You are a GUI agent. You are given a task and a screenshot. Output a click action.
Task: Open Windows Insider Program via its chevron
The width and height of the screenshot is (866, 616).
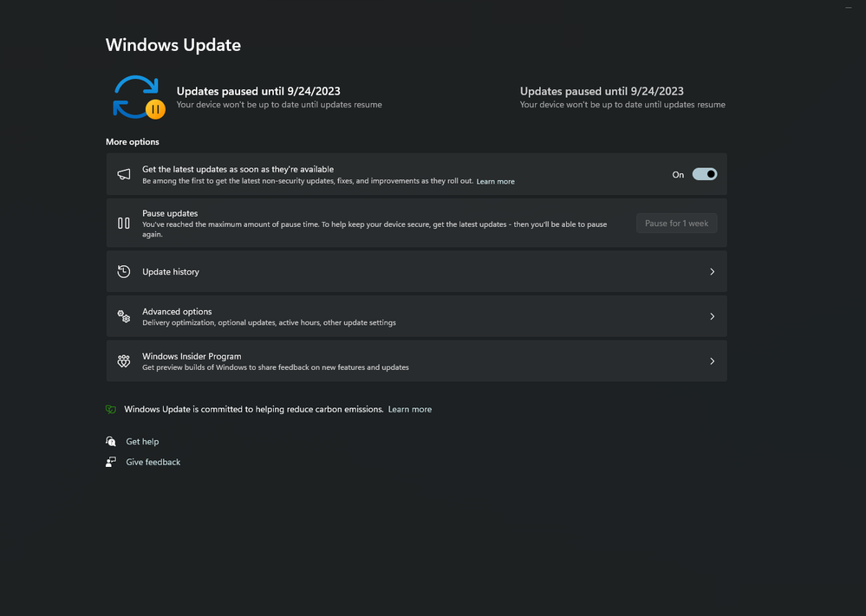pyautogui.click(x=712, y=361)
